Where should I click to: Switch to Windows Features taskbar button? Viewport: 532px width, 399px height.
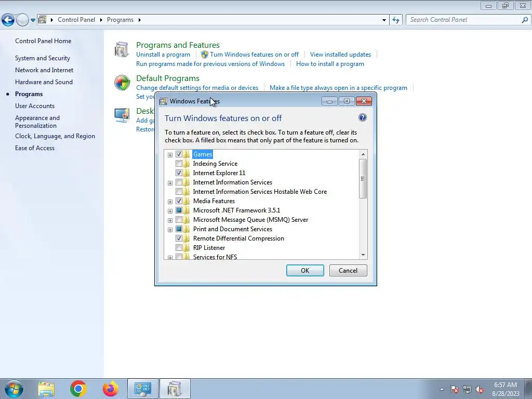(x=175, y=389)
